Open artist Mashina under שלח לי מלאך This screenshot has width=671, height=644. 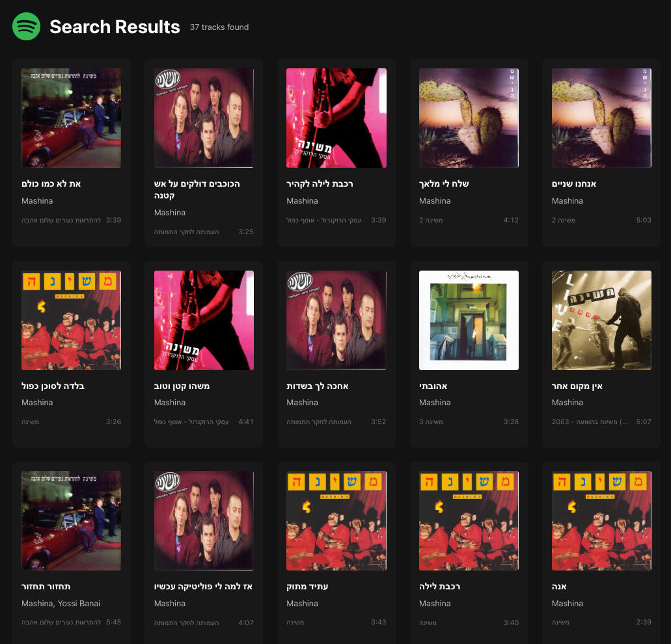pyautogui.click(x=435, y=200)
